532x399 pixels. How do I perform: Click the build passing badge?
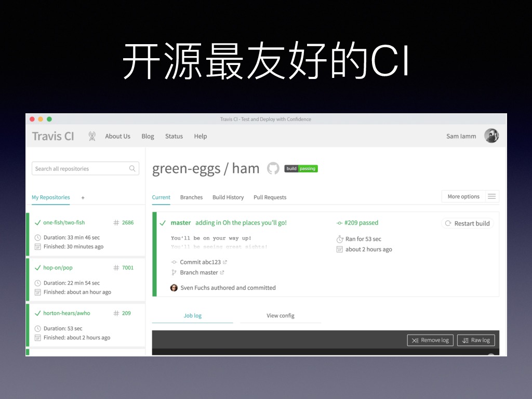(301, 169)
